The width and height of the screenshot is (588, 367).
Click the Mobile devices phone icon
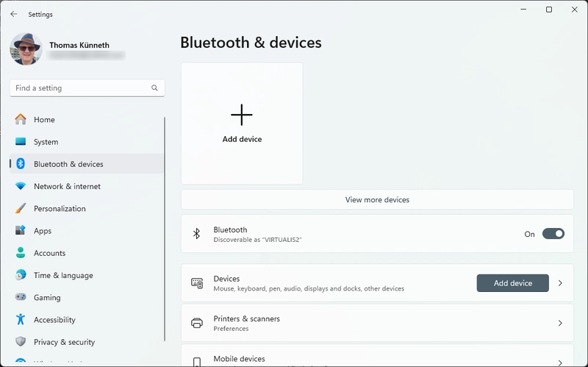pos(197,362)
